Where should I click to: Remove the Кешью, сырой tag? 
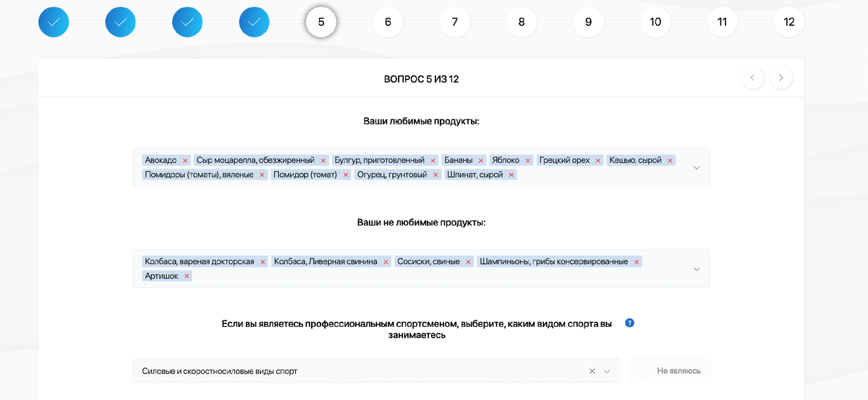tap(671, 161)
